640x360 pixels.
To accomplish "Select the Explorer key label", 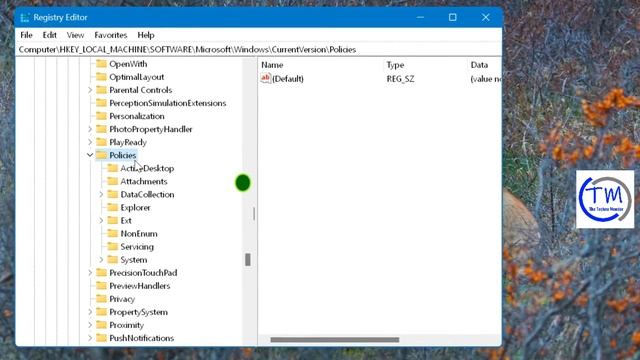I will click(x=135, y=207).
